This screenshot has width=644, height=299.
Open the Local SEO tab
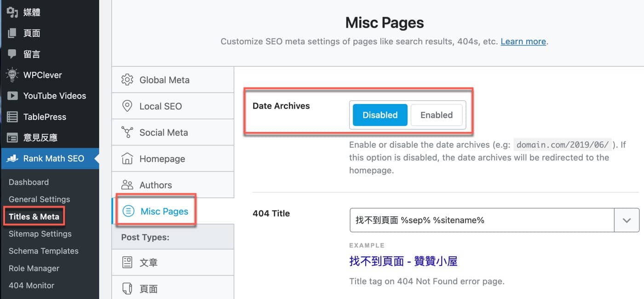click(x=173, y=106)
